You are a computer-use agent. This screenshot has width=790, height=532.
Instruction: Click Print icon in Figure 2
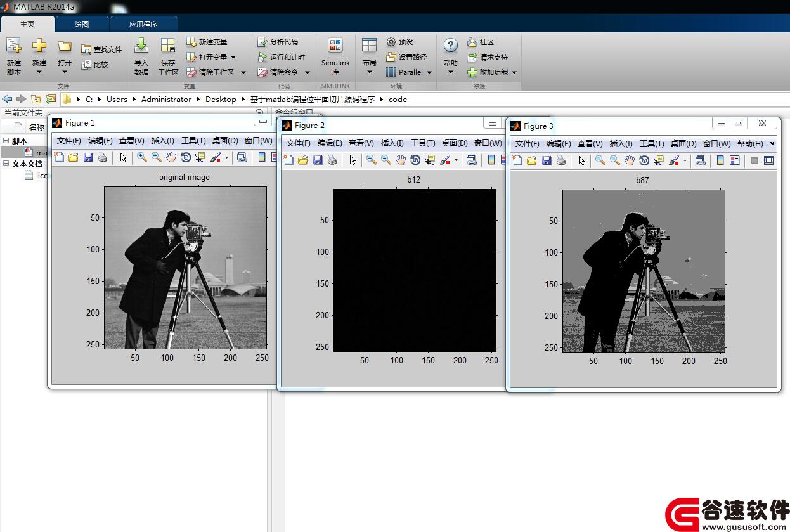point(332,160)
